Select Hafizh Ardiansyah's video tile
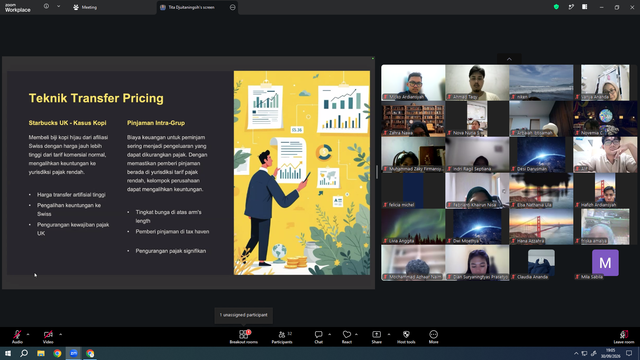Screen dimensions: 640x360 (x=605, y=191)
